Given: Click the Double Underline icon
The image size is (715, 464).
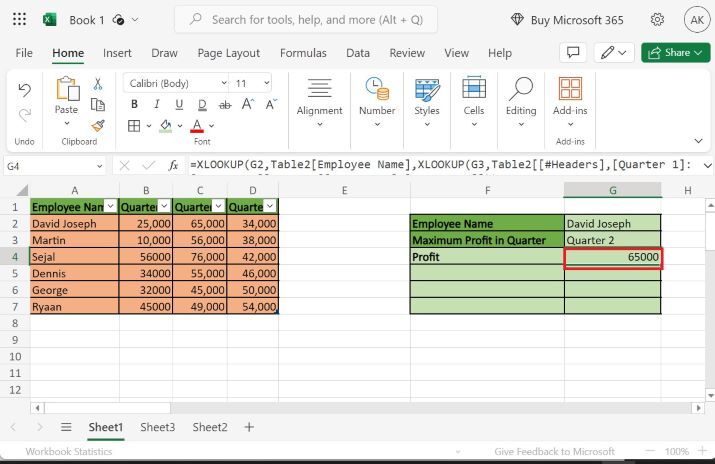Looking at the screenshot, I should point(202,105).
